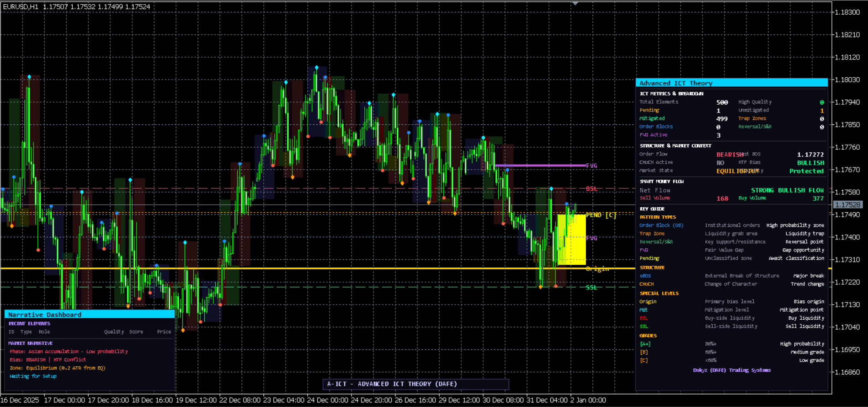Click the 22 Dec 08:00 date on time axis
This screenshot has height=407, width=868.
(x=240, y=400)
